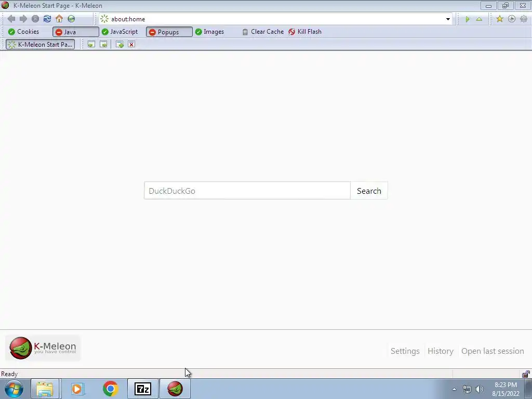Image resolution: width=532 pixels, height=399 pixels.
Task: Open preferences via the gear icon
Action: (524, 19)
